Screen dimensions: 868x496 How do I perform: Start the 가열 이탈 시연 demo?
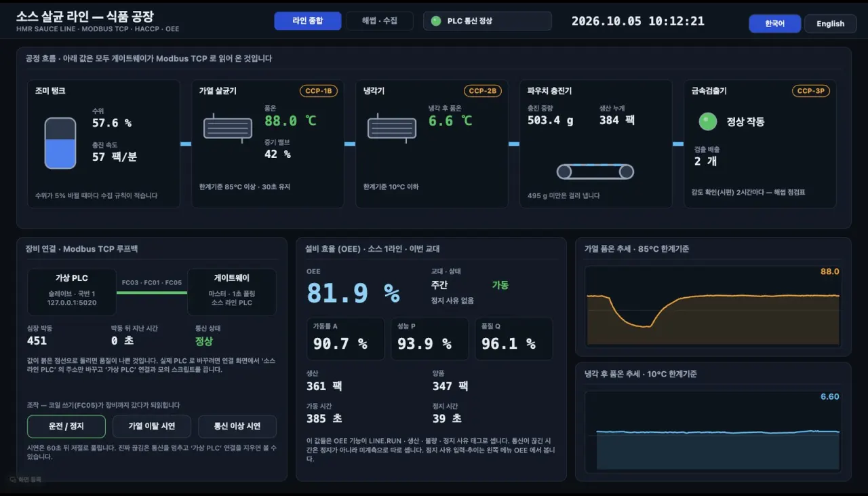pyautogui.click(x=152, y=426)
